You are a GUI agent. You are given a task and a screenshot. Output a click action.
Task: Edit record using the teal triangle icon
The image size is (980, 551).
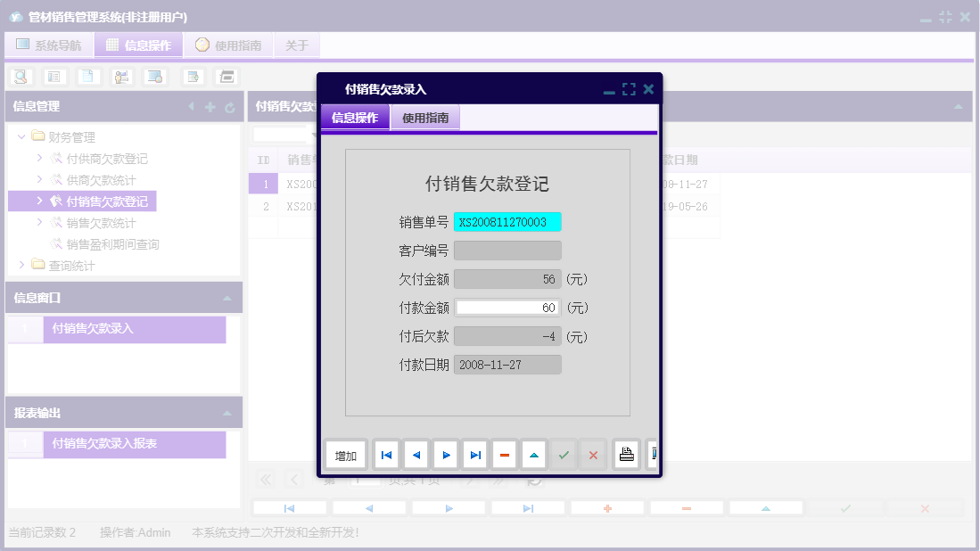[533, 455]
